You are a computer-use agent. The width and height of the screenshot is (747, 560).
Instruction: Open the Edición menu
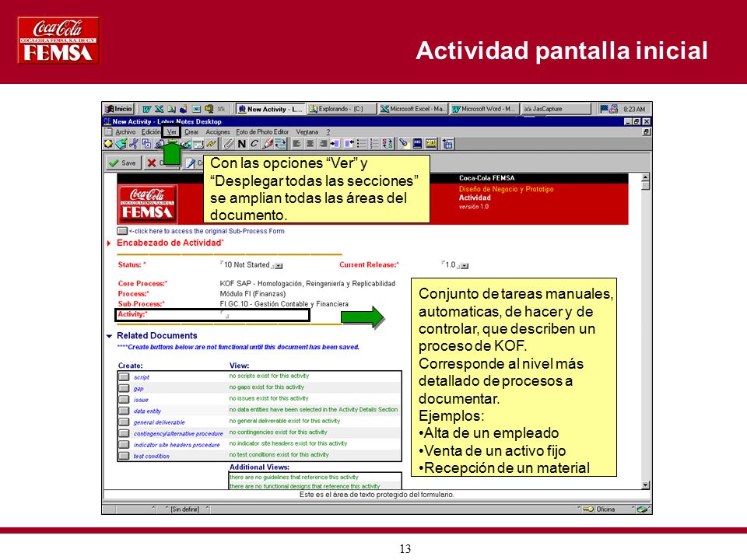click(x=151, y=132)
